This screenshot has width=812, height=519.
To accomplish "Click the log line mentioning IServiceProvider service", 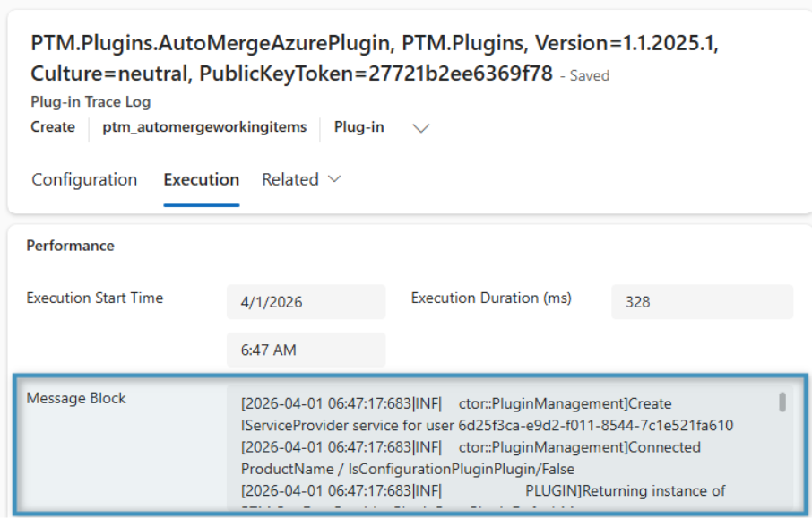I will (487, 426).
